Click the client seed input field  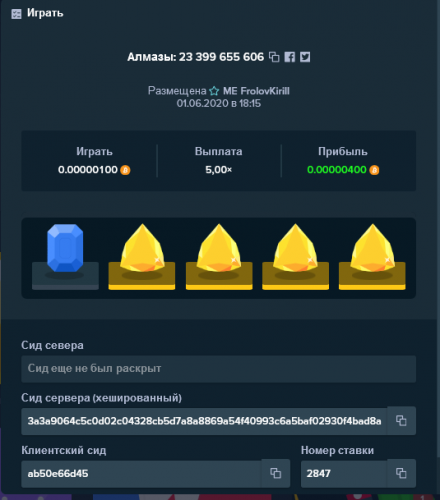click(x=141, y=473)
